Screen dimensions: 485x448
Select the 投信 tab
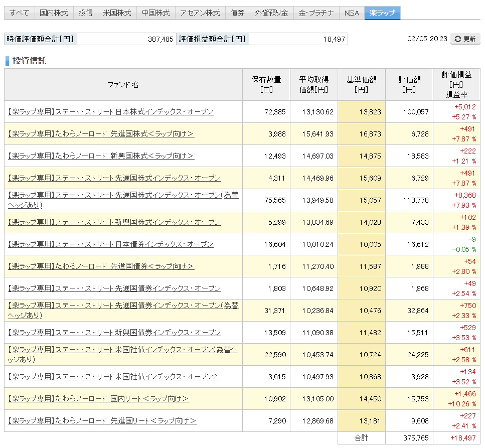[x=86, y=13]
